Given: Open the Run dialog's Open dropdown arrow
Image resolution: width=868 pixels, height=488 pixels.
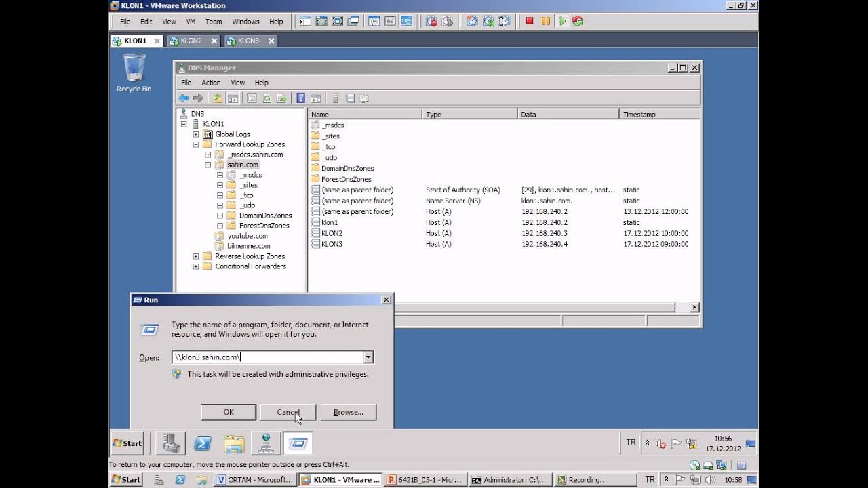Looking at the screenshot, I should click(x=368, y=357).
